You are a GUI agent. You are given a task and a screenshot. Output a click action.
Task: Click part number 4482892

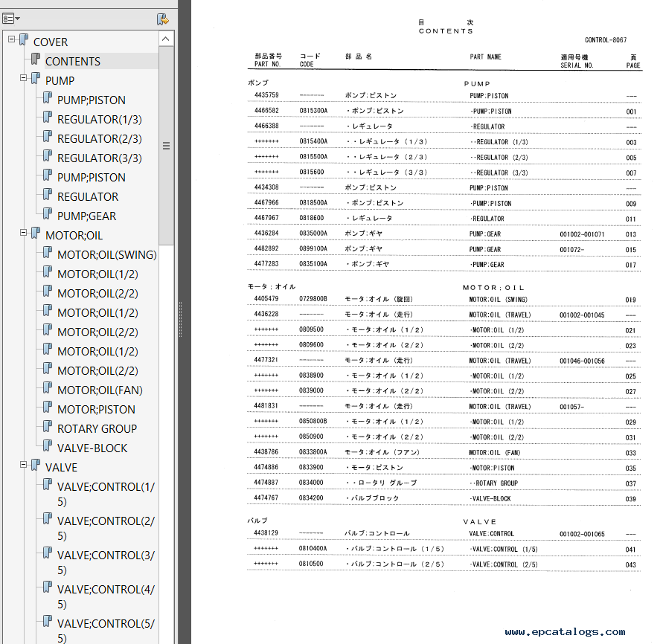coord(266,248)
